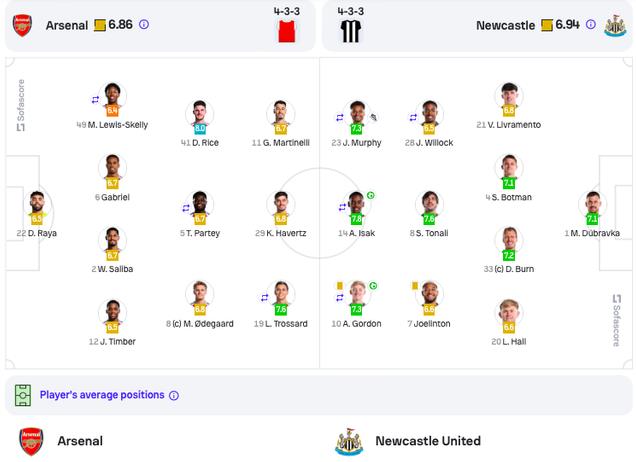Click S. Tonali's 7.6 rating badge
This screenshot has width=636, height=462.
(429, 219)
